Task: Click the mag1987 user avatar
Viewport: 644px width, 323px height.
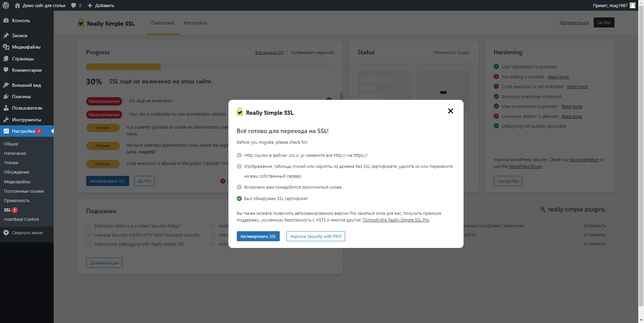Action: tap(633, 5)
